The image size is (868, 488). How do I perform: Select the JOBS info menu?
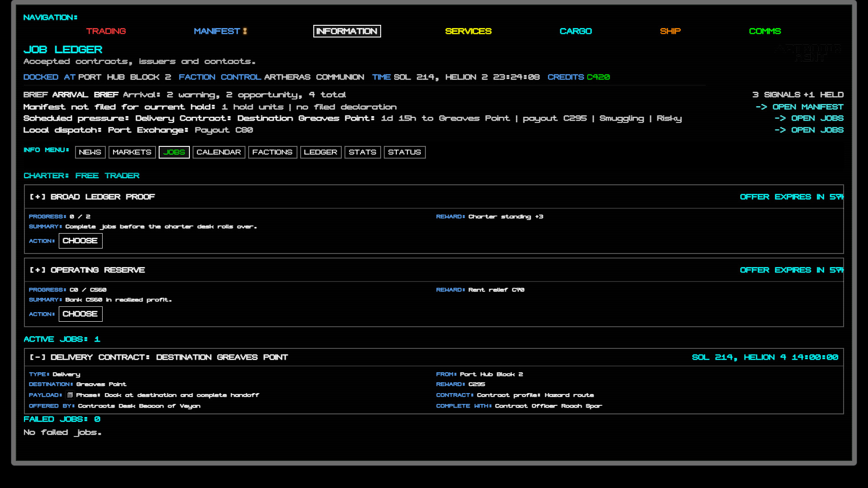(174, 152)
